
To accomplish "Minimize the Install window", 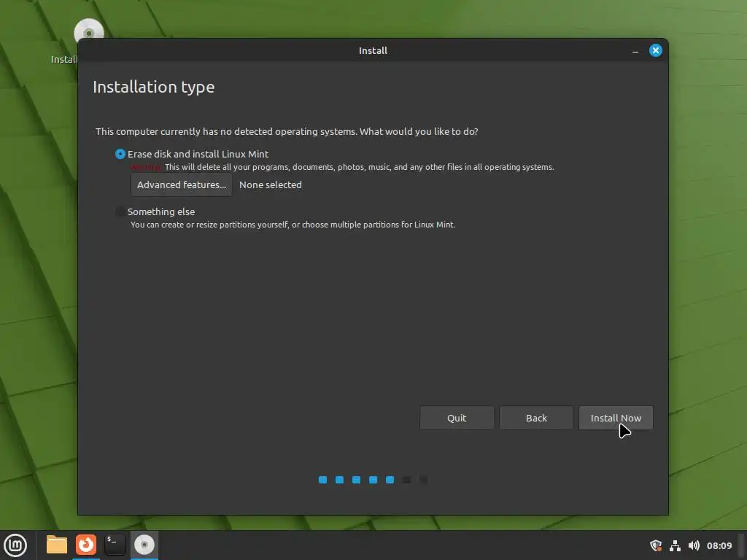I will (x=635, y=50).
